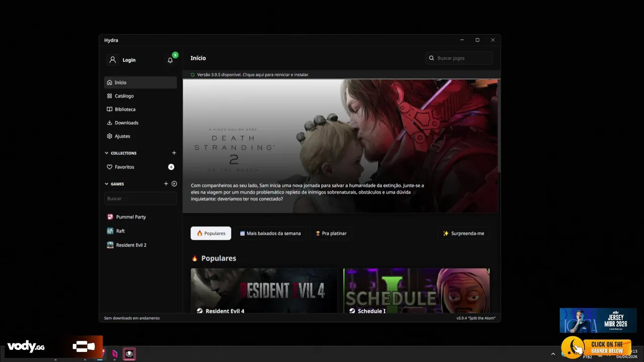Open Biblioteca in the sidebar
This screenshot has width=644, height=362.
[x=140, y=109]
